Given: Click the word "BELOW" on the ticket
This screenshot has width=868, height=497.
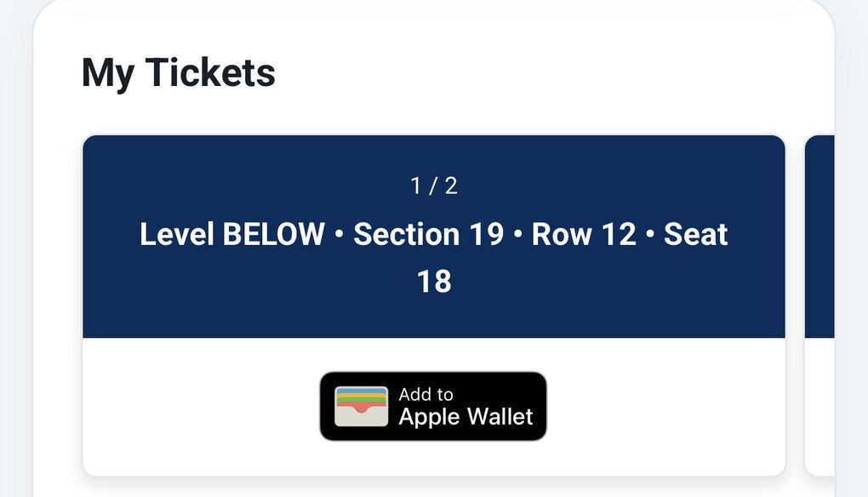Looking at the screenshot, I should click(273, 234).
